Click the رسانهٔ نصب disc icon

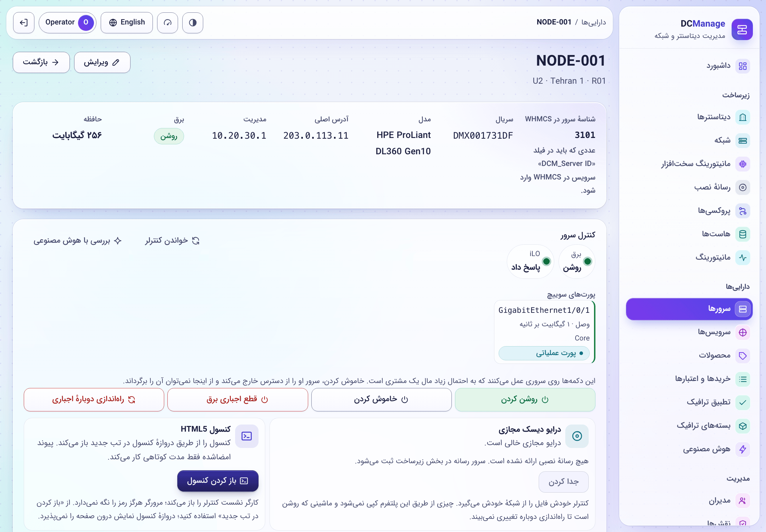tap(743, 187)
